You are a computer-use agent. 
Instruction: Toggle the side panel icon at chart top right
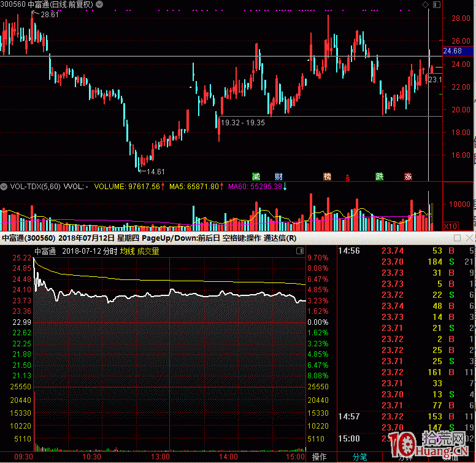(x=437, y=4)
